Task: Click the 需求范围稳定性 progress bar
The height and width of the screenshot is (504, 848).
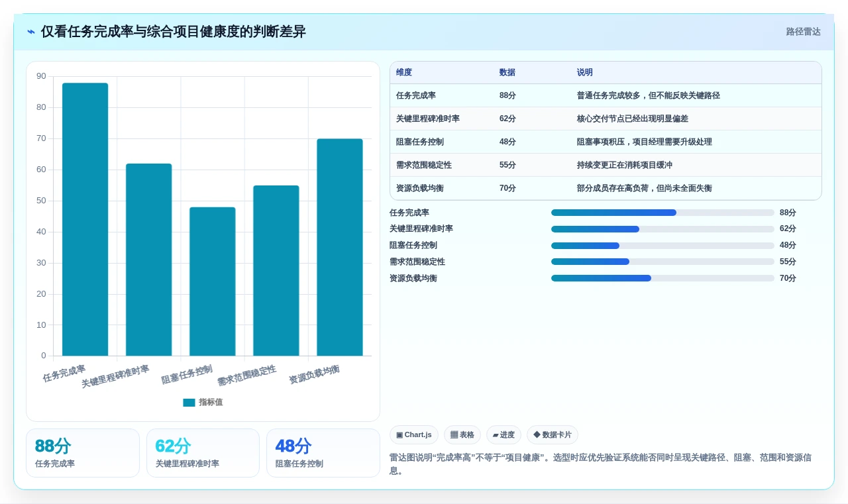Action: (662, 262)
